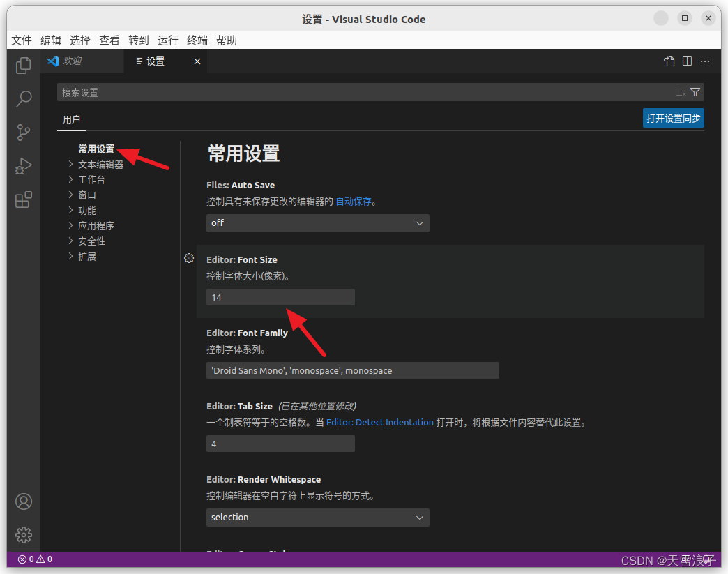
Task: Expand the 安全性 tree section
Action: (x=70, y=241)
